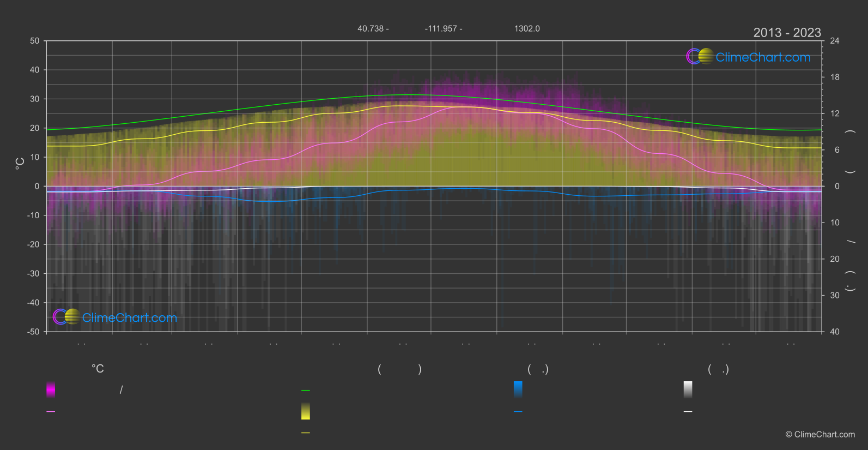Click the elevation value '1302.0'
Screen dimensions: 868x450
[527, 28]
